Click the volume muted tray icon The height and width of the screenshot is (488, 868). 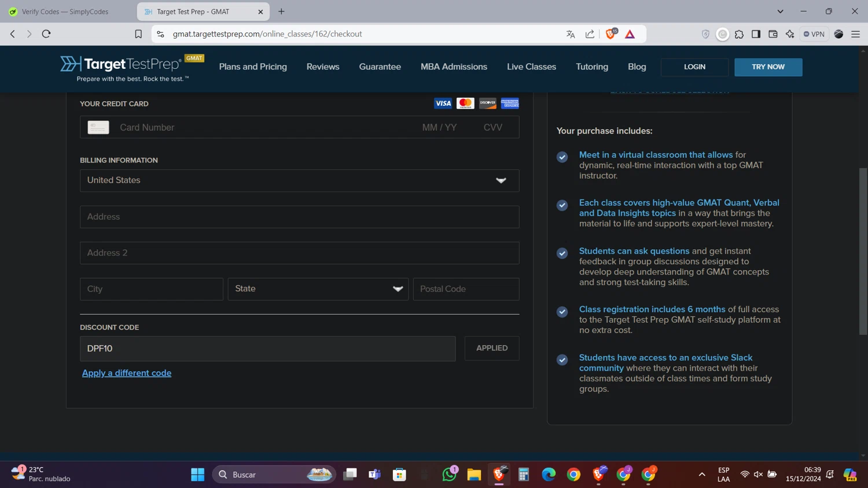758,475
